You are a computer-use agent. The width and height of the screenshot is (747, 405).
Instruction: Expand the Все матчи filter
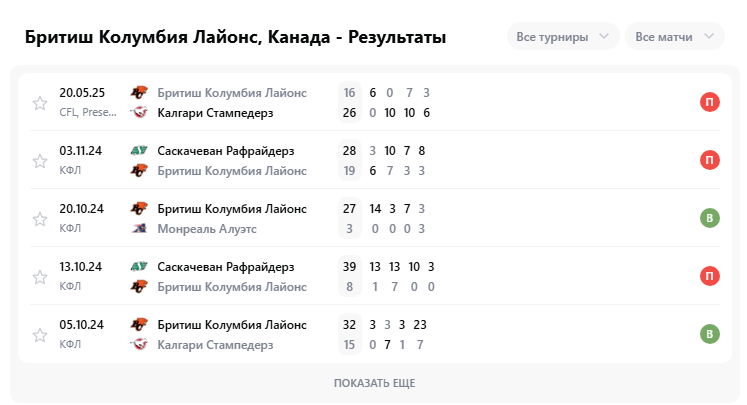click(x=675, y=37)
